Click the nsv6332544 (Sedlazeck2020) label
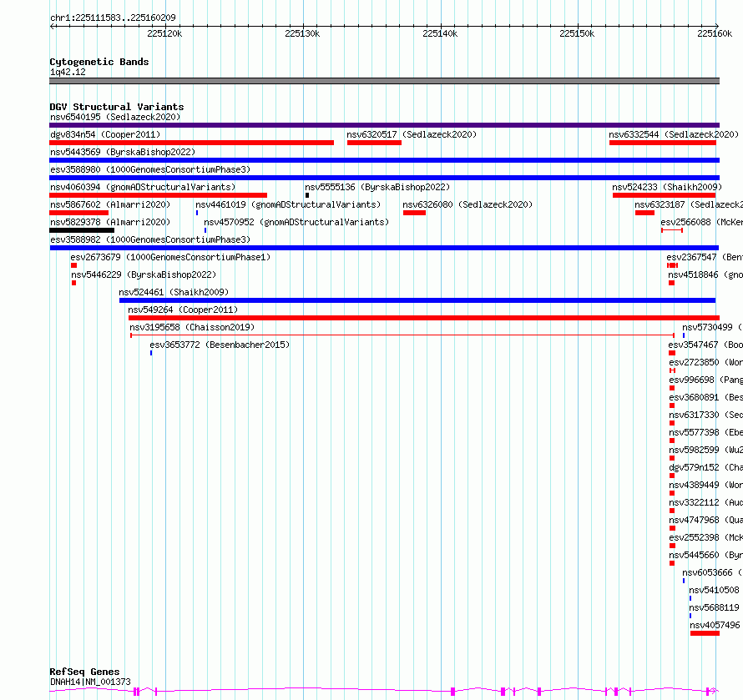 pos(674,134)
